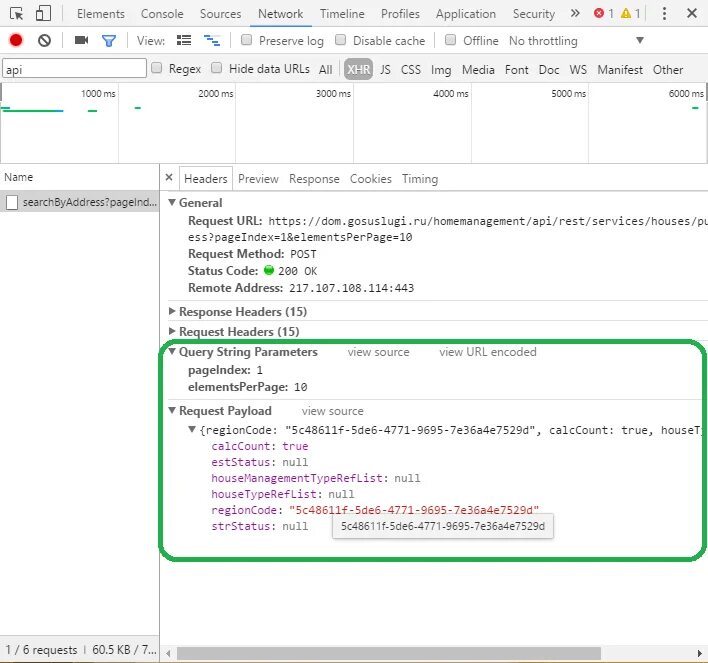Viewport: 708px width, 663px height.
Task: Show more DevTools tabs chevron
Action: pyautogui.click(x=575, y=14)
